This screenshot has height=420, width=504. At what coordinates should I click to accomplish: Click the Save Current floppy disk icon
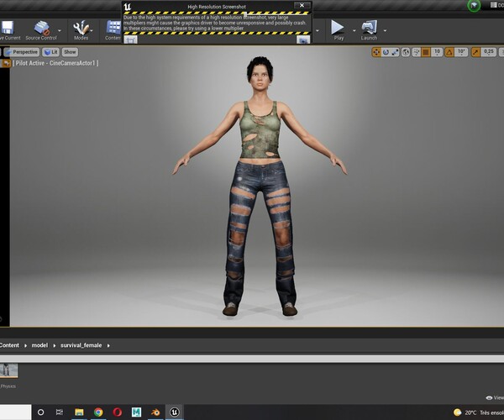point(8,28)
